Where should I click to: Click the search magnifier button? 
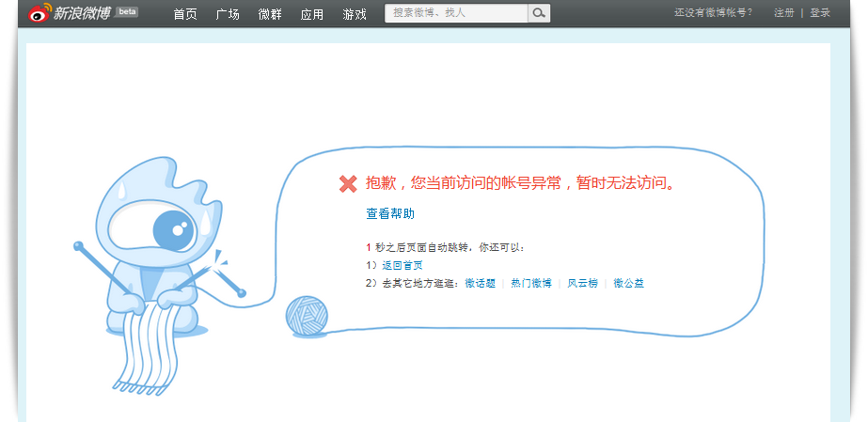[539, 13]
